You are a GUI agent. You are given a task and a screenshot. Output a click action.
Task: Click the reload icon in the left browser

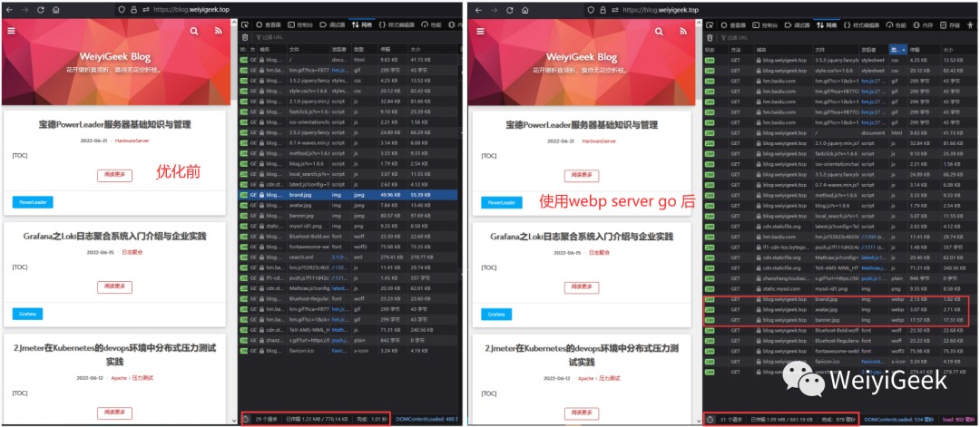41,10
